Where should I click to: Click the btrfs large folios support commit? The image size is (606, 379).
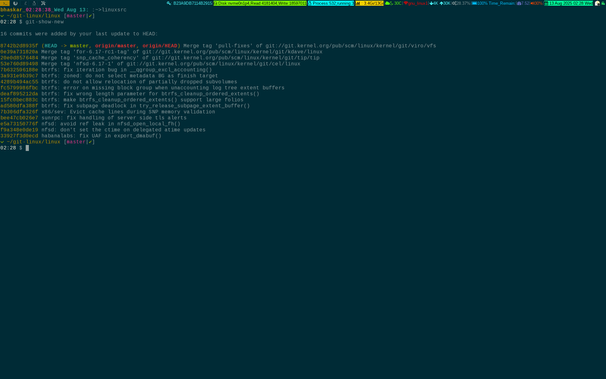click(x=122, y=100)
